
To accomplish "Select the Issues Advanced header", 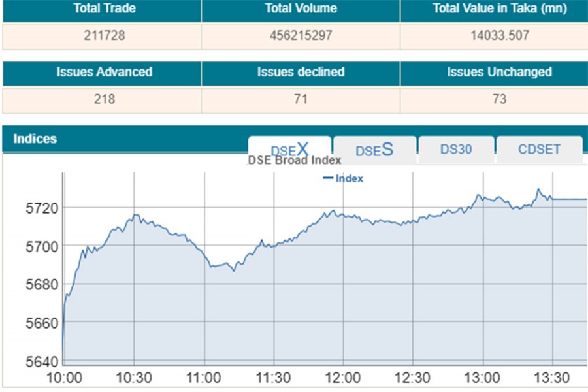I will [x=104, y=72].
